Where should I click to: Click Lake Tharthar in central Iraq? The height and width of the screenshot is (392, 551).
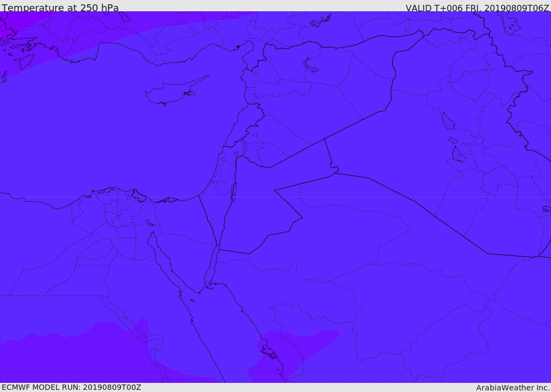click(448, 122)
